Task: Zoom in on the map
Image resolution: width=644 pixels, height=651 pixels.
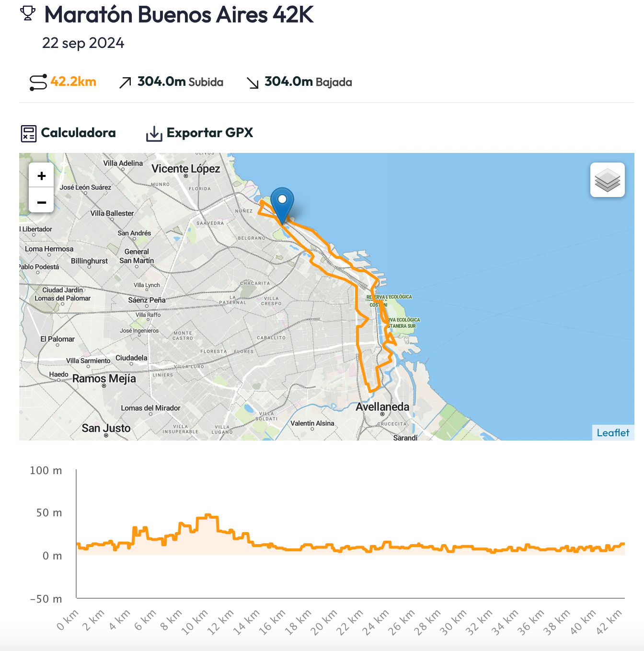Action: click(42, 176)
